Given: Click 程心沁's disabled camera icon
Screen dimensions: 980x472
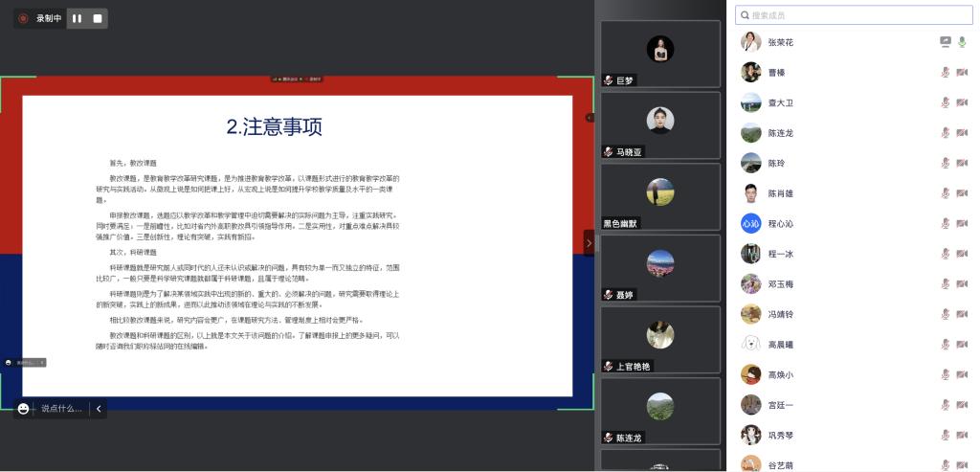Looking at the screenshot, I should click(962, 224).
